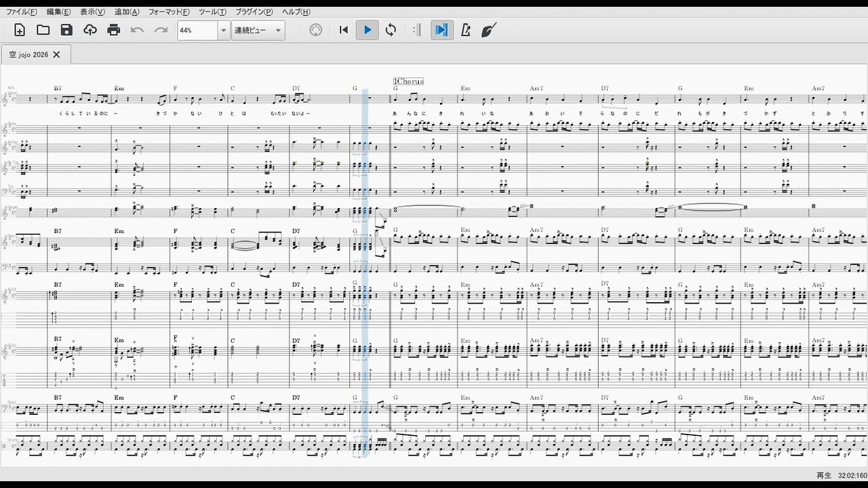Screen dimensions: 868x488
Task: Open the ファイル menu
Action: point(22,12)
